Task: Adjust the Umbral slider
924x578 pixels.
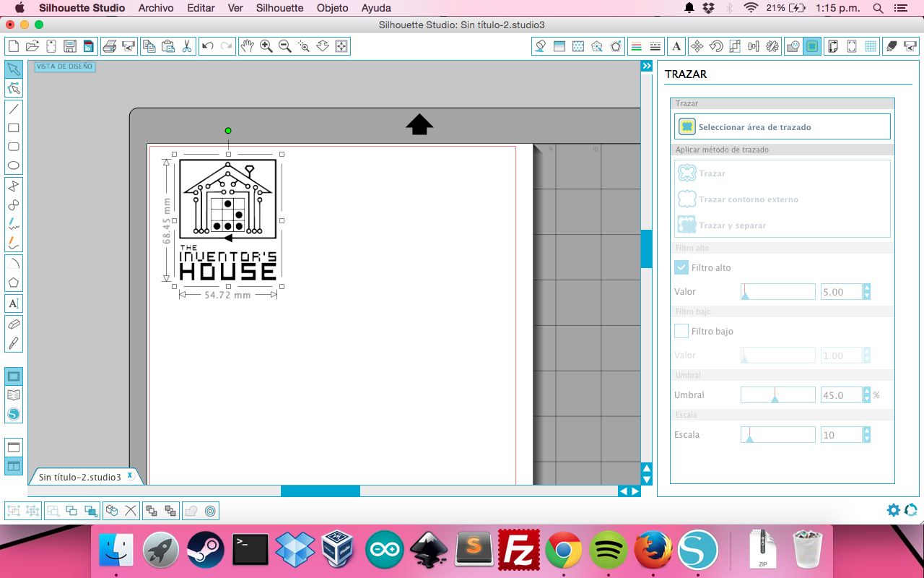Action: click(777, 395)
